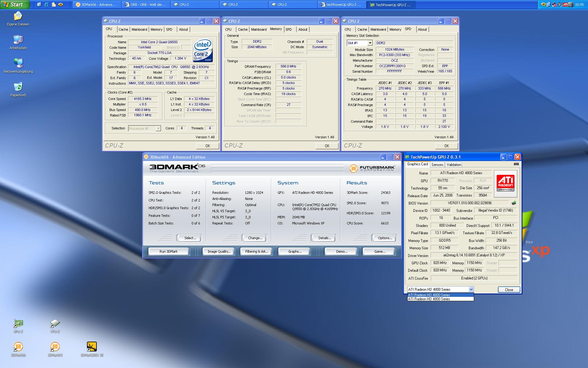Click OK in the CPU tab CPU-Z window
Viewport: 588px width, 368px height.
coord(208,146)
